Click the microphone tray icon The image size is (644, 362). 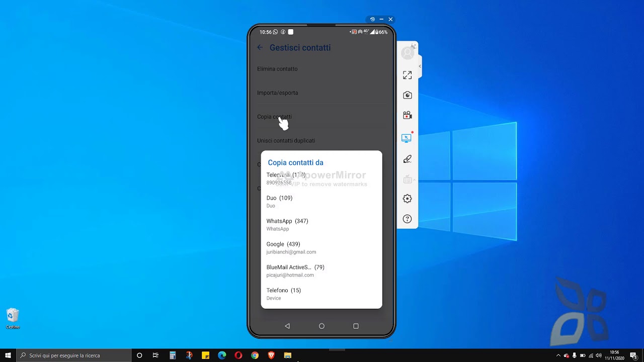tap(575, 355)
